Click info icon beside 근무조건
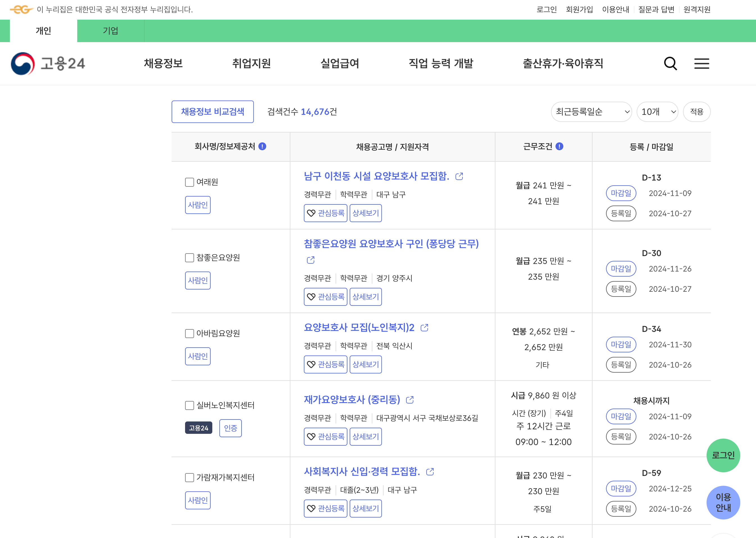The image size is (756, 538). [559, 146]
